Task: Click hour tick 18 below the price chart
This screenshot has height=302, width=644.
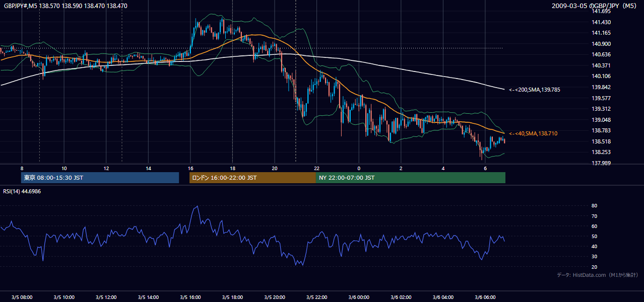Action: click(232, 168)
